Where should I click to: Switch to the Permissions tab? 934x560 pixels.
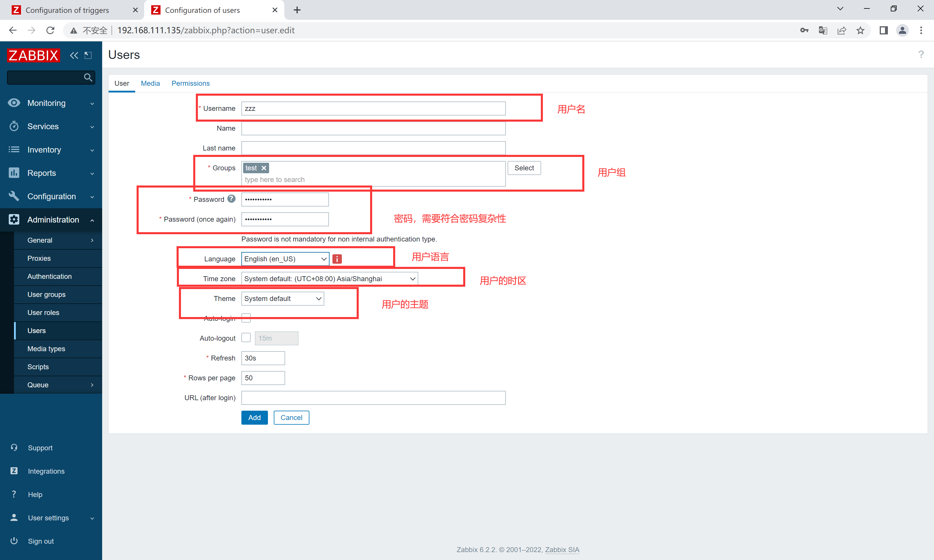coord(191,83)
